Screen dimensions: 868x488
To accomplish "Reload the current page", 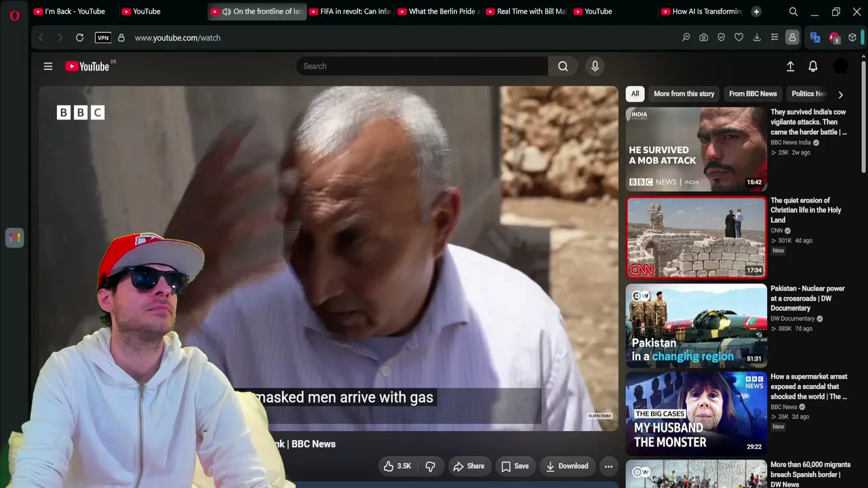I will [x=79, y=38].
